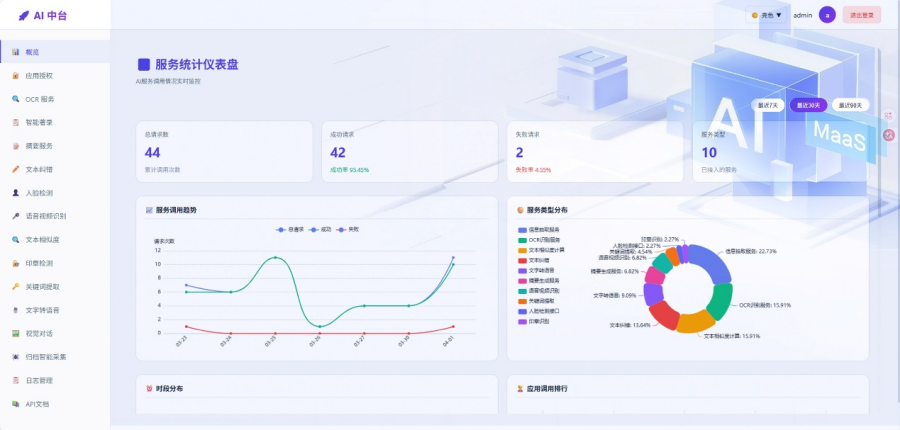900x430 pixels.
Task: Open the 文字转语音 sidebar menu item
Action: coord(55,310)
